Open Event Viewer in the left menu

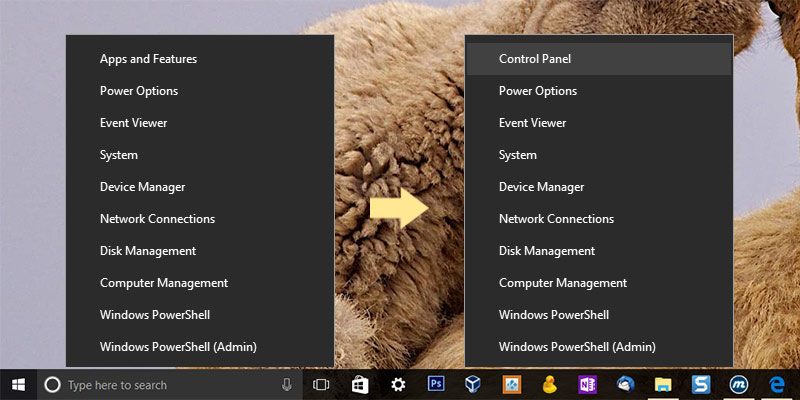(133, 123)
